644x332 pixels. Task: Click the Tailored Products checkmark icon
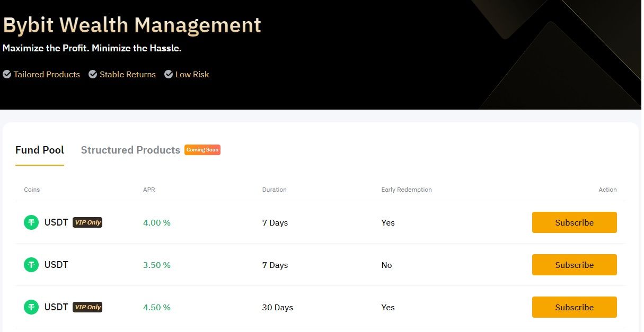(x=7, y=75)
